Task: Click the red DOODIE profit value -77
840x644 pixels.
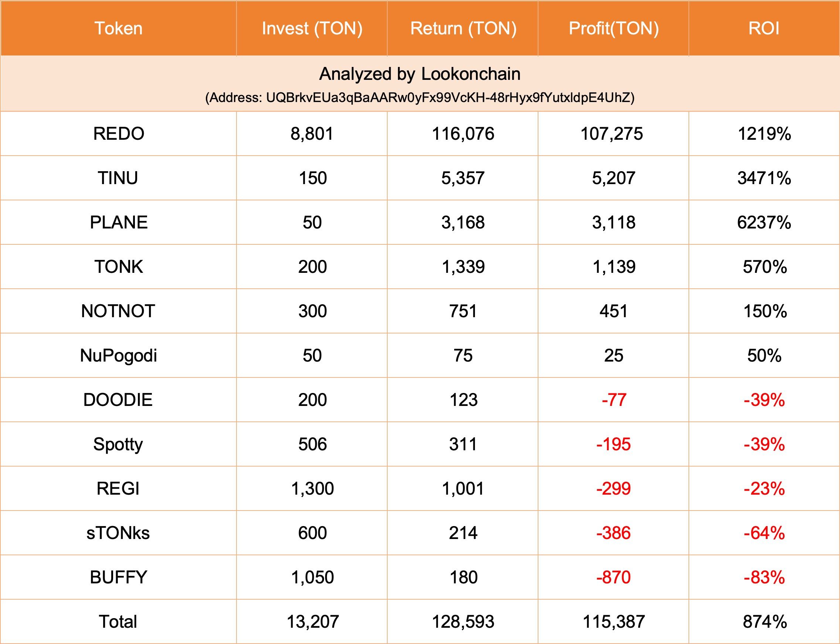Action: click(x=613, y=400)
